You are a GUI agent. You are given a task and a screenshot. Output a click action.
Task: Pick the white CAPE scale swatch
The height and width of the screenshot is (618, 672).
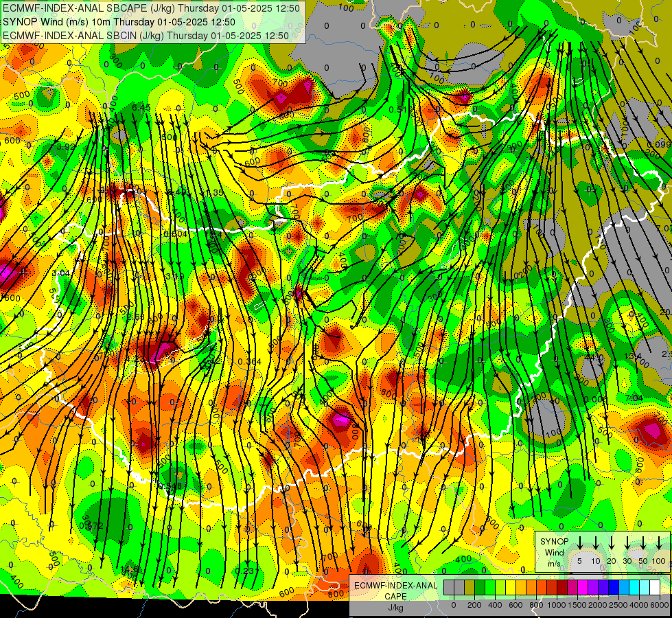[654, 588]
